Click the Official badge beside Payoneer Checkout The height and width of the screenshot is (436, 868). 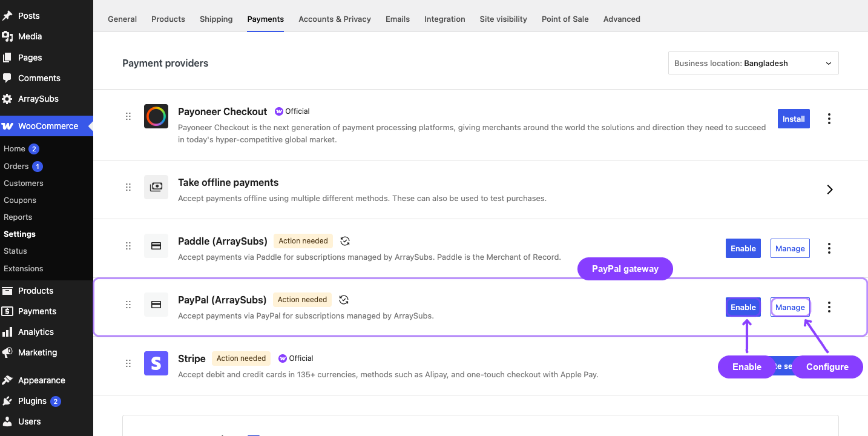292,111
